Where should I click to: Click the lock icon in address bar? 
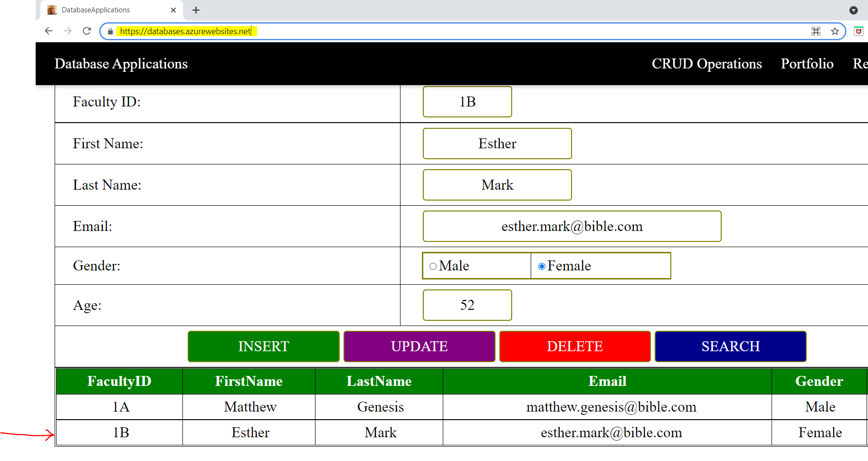110,31
